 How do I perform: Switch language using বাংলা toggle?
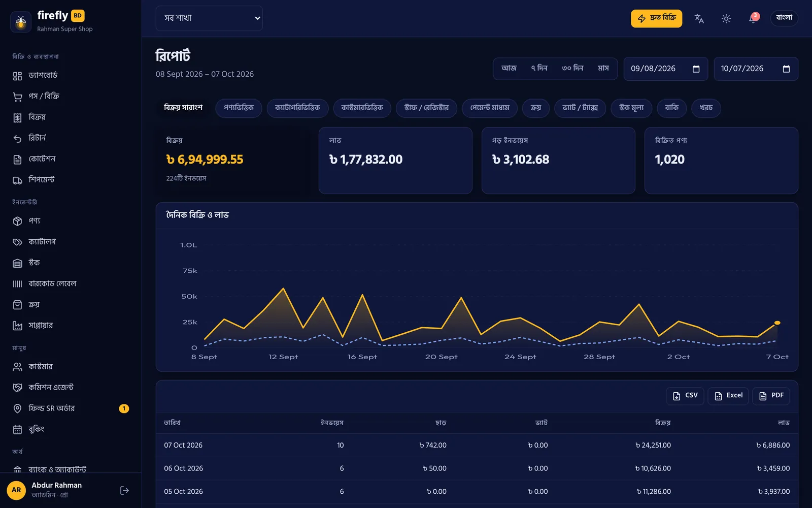784,18
